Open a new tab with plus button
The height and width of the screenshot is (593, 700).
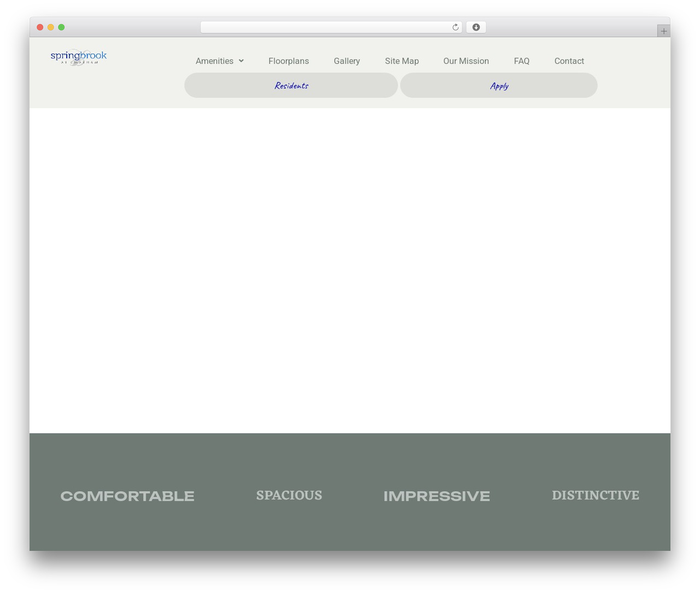click(x=663, y=31)
